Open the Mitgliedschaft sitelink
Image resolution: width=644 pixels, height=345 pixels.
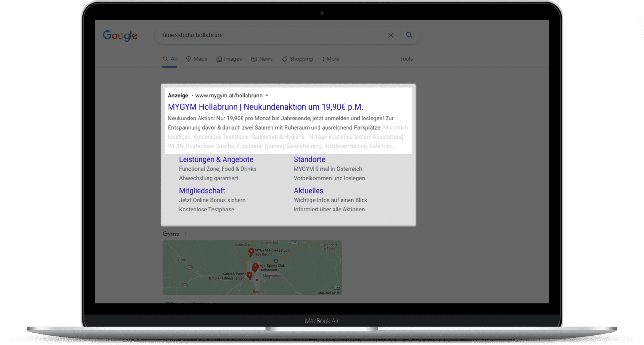pyautogui.click(x=202, y=191)
